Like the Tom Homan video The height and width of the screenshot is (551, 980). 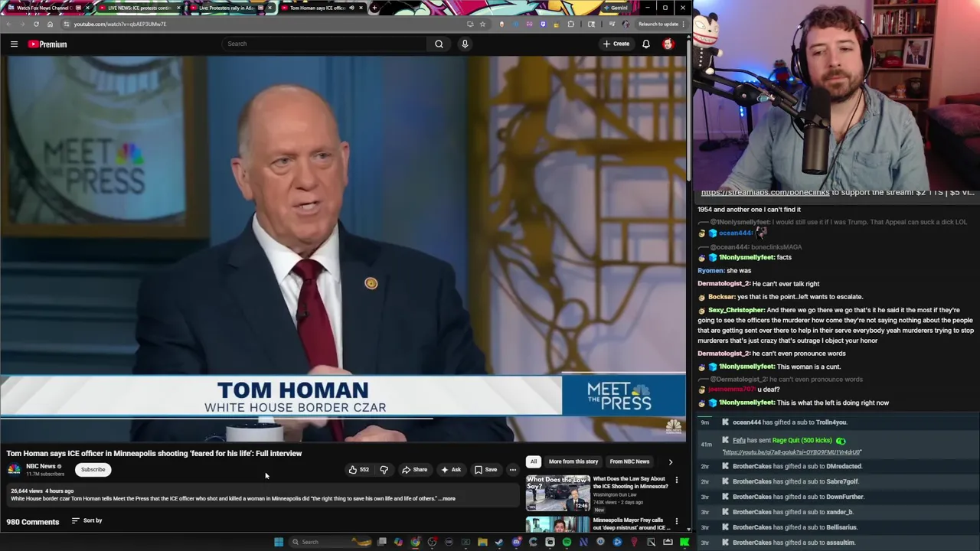[x=358, y=470]
